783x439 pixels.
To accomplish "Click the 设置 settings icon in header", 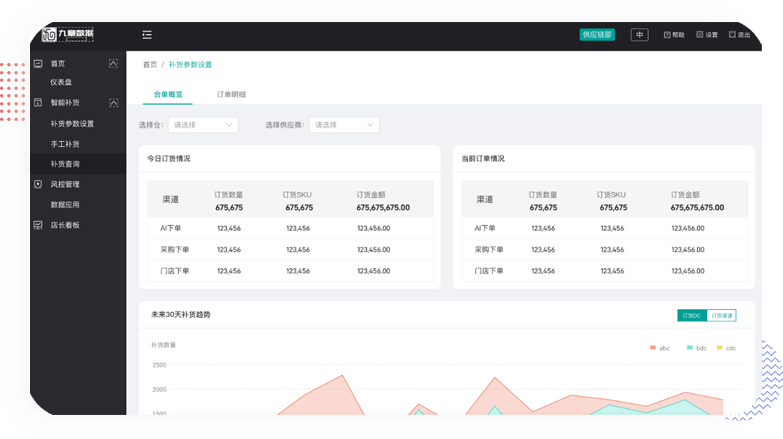I will [x=700, y=34].
